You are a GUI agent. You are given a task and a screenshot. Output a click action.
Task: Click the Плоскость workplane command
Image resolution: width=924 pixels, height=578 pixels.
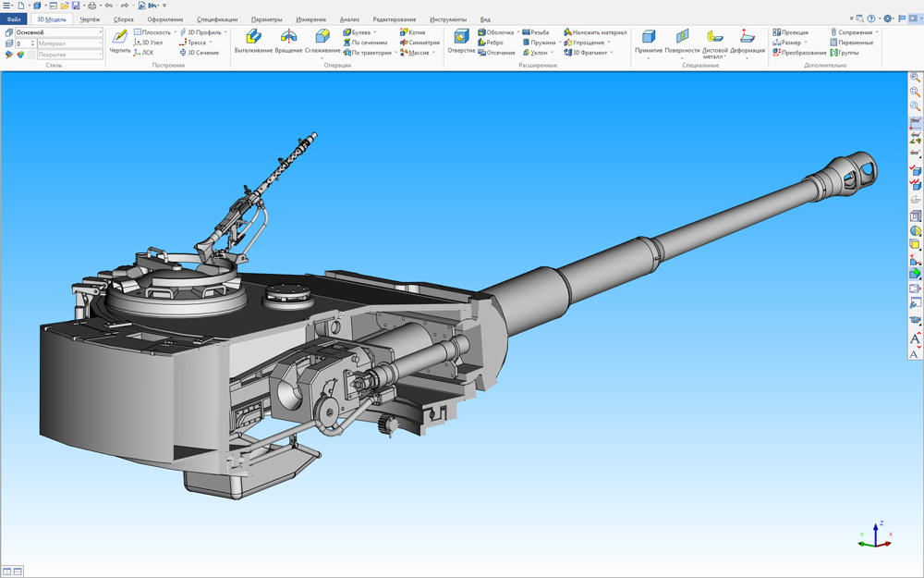[x=152, y=32]
